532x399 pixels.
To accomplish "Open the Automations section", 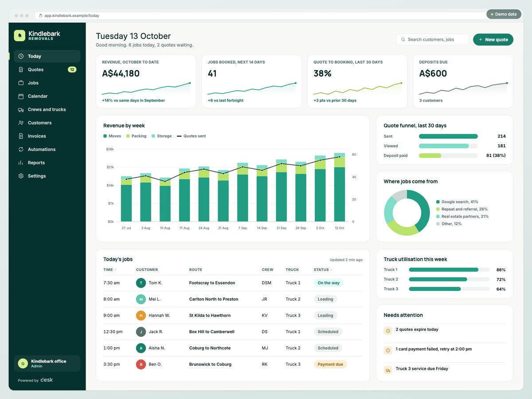I will 47,149.
